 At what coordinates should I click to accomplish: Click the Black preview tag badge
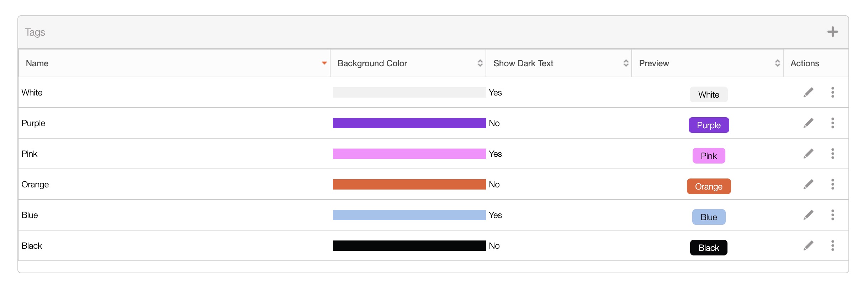pos(709,248)
